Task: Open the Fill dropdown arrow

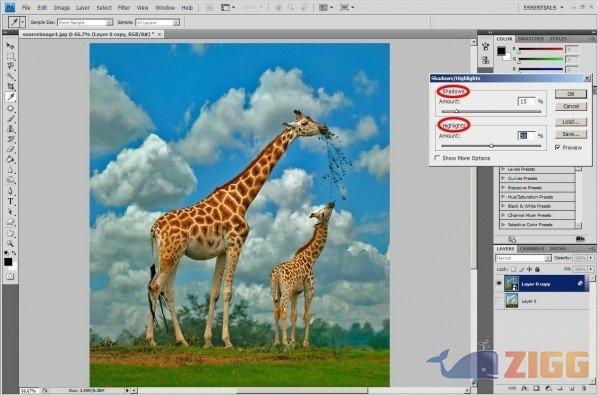Action: pyautogui.click(x=592, y=269)
